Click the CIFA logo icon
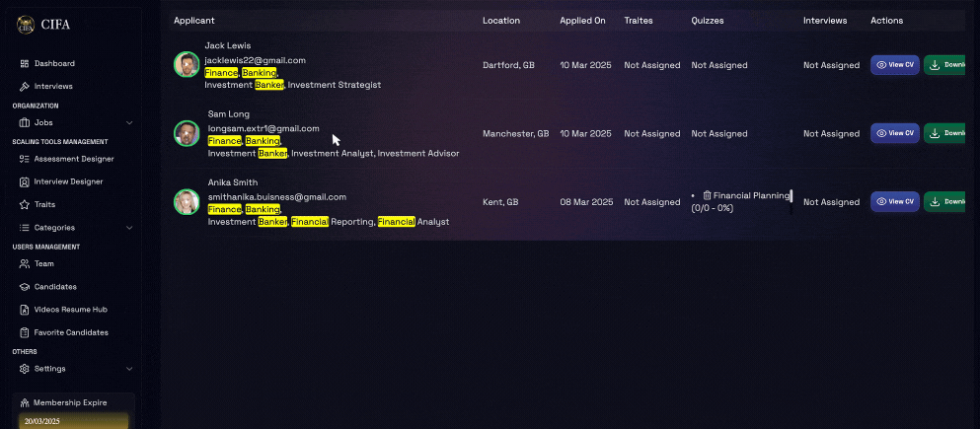This screenshot has height=429, width=980. (25, 26)
